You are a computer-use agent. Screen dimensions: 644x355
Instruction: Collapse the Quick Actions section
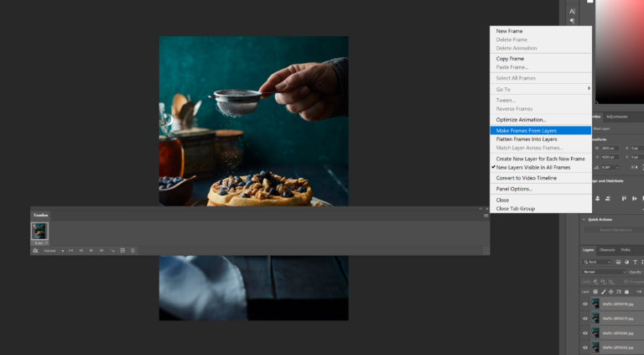click(584, 220)
